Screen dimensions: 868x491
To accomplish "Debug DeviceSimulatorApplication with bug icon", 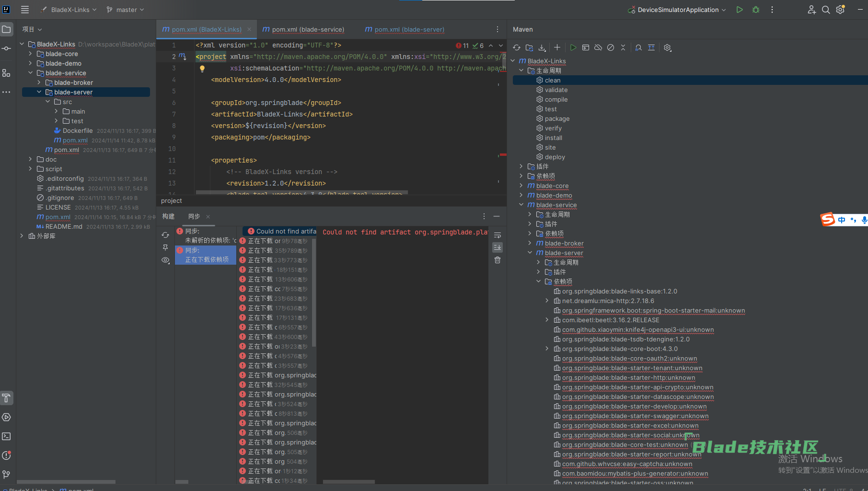I will point(756,10).
